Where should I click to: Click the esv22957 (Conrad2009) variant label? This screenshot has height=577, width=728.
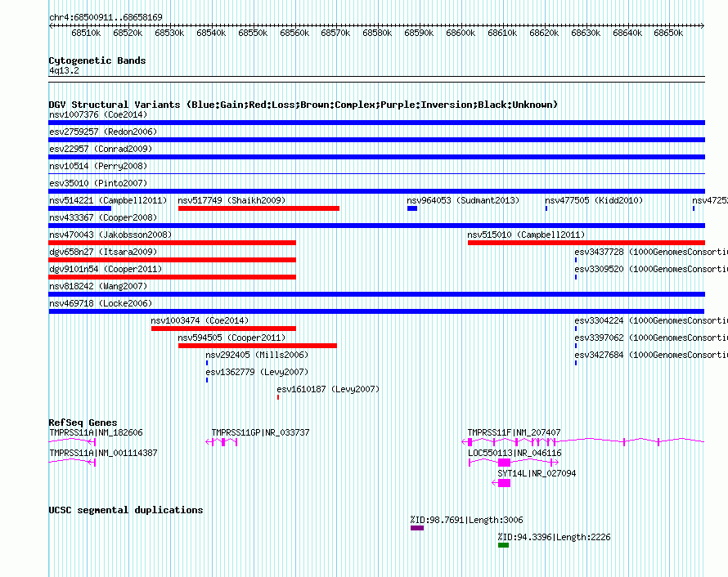[101, 149]
